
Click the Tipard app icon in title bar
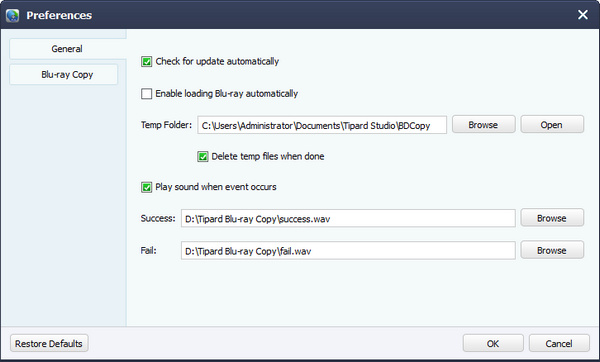point(13,15)
